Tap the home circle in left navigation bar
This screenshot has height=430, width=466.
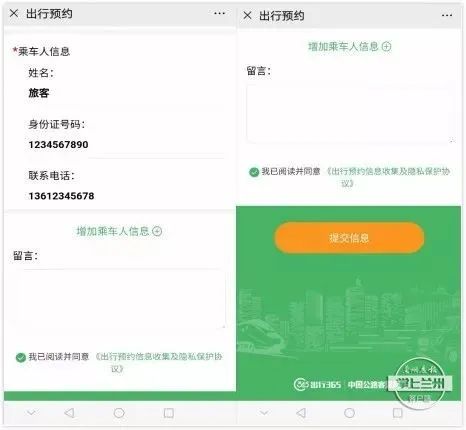[x=119, y=413]
